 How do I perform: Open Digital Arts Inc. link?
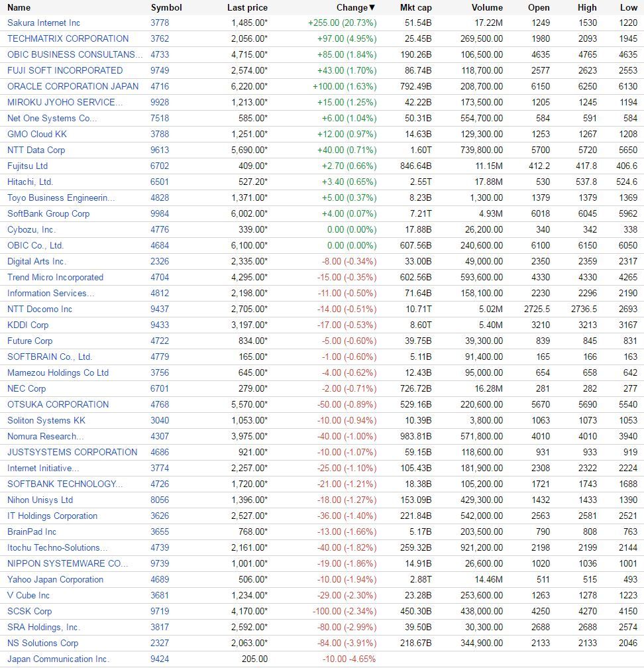pos(36,261)
